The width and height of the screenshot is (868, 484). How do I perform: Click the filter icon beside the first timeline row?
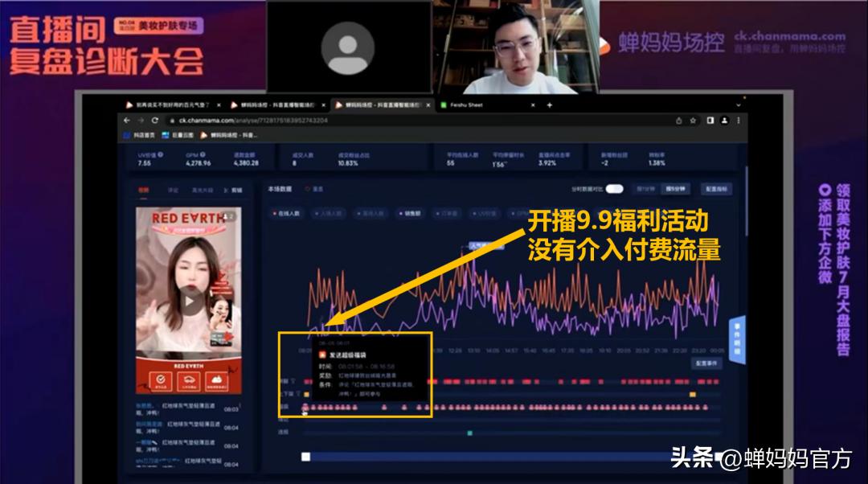[293, 381]
